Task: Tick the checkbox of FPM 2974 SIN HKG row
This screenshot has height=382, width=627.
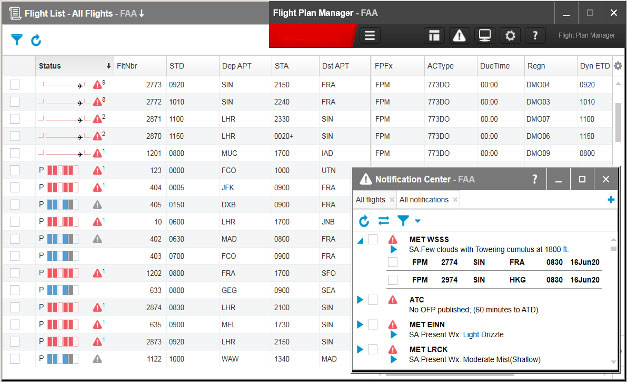Action: [x=393, y=280]
